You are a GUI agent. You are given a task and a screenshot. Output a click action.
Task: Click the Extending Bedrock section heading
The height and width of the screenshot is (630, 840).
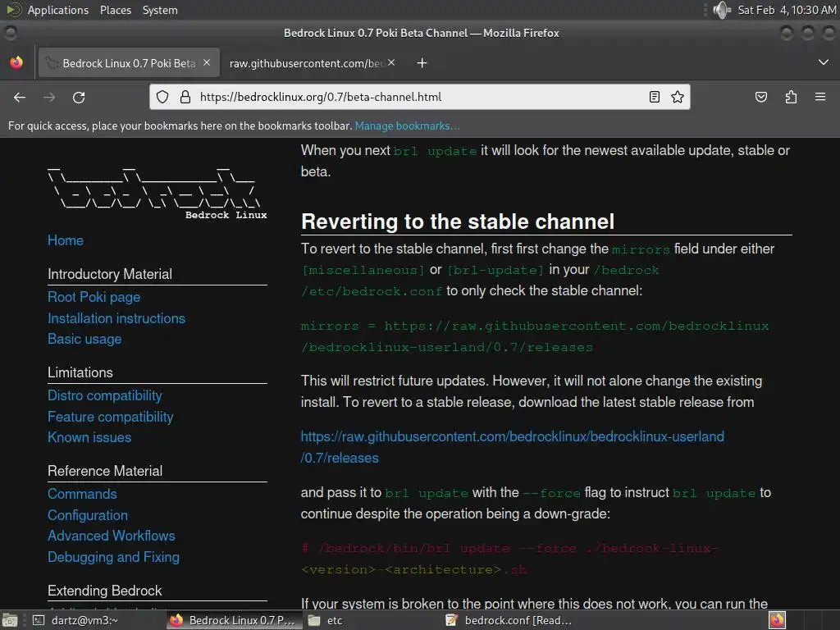[105, 591]
